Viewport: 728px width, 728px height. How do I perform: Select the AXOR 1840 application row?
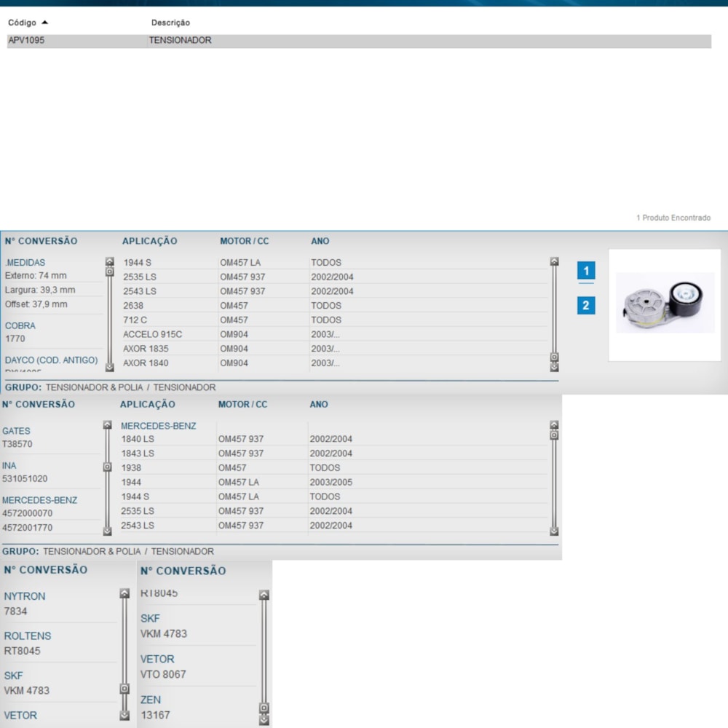334,363
